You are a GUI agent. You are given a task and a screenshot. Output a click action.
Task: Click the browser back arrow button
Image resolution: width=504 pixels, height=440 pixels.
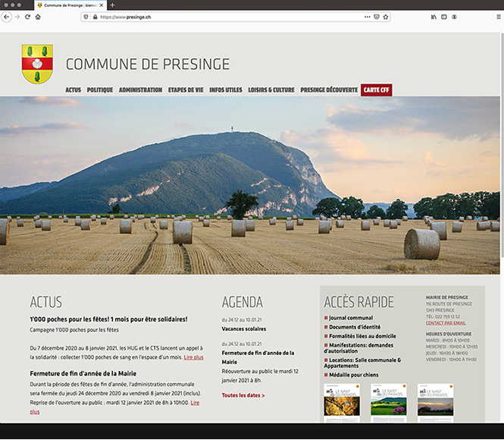[x=7, y=16]
